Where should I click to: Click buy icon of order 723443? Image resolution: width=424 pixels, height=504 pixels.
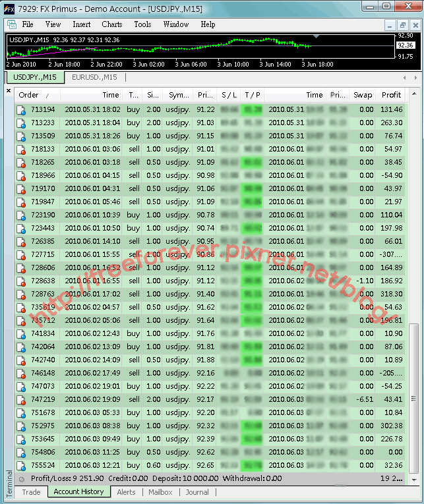click(21, 229)
